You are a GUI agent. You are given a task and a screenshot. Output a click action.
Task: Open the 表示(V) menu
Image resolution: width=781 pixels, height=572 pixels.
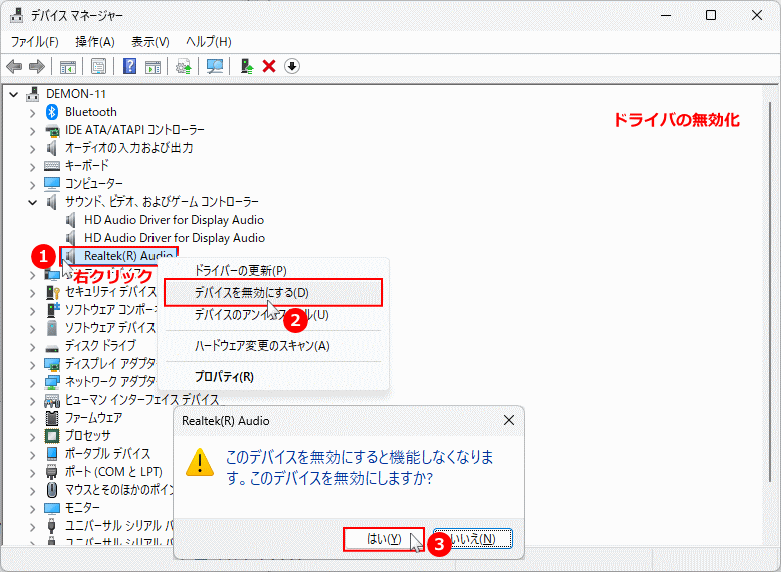[x=150, y=42]
